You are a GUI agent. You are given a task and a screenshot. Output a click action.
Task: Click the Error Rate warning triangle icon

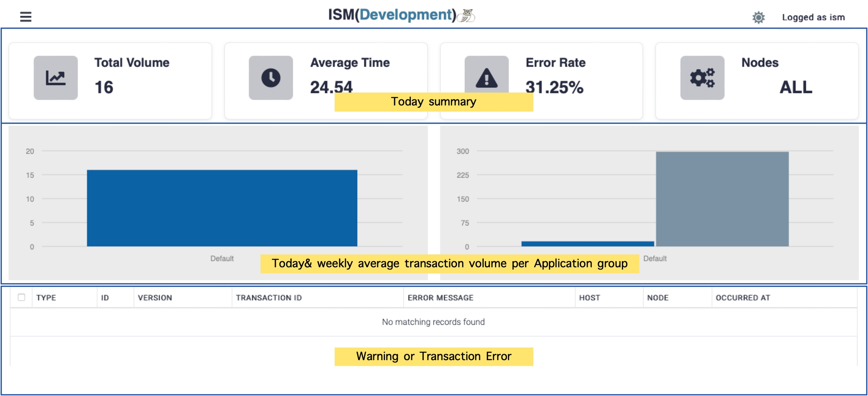click(486, 77)
